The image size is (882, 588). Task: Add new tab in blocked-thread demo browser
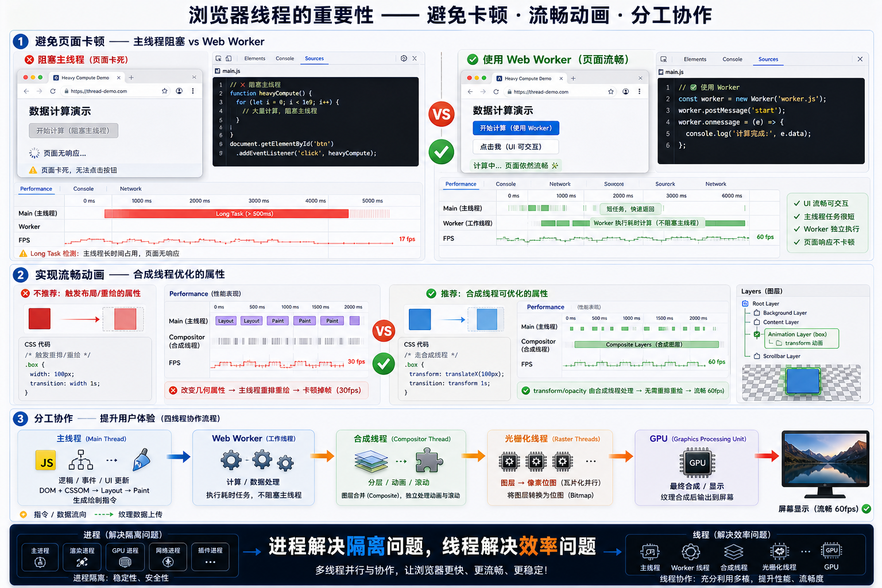(131, 78)
